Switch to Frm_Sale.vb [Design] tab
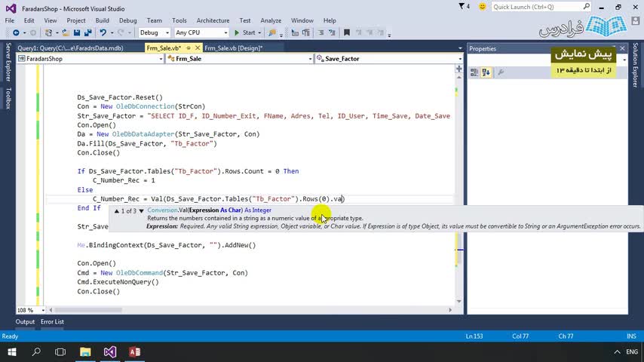 pos(233,48)
